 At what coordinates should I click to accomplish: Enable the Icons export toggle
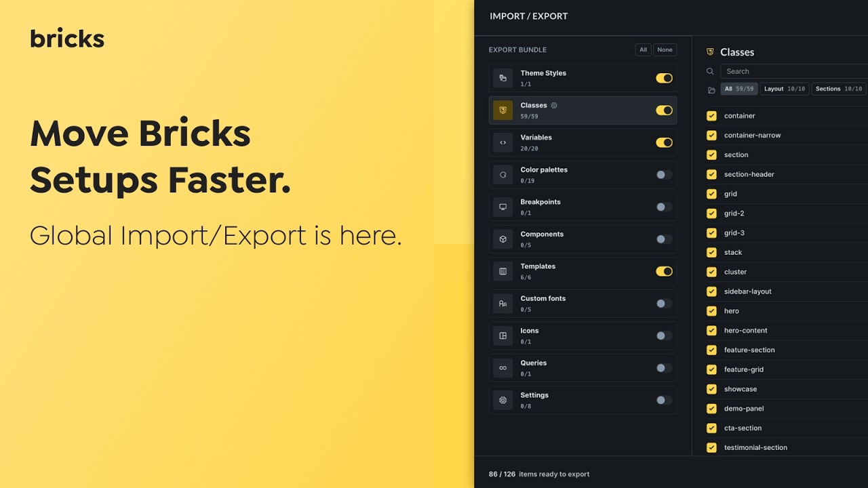tap(665, 335)
